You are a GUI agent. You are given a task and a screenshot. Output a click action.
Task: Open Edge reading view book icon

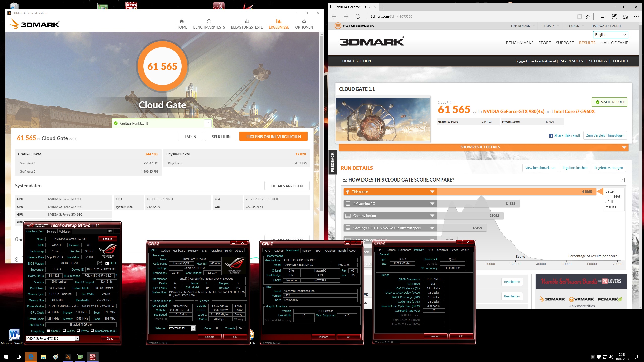pos(580,17)
